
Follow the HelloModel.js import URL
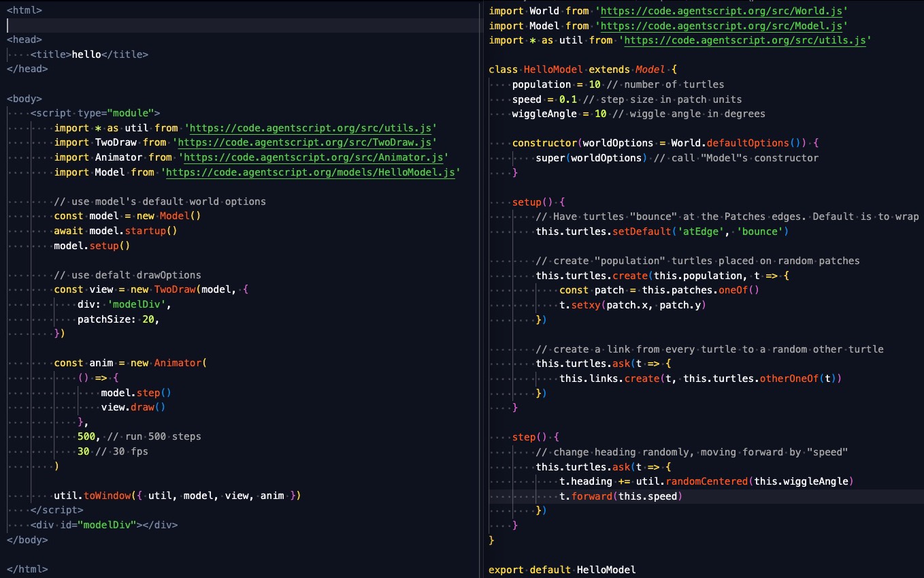coord(311,172)
